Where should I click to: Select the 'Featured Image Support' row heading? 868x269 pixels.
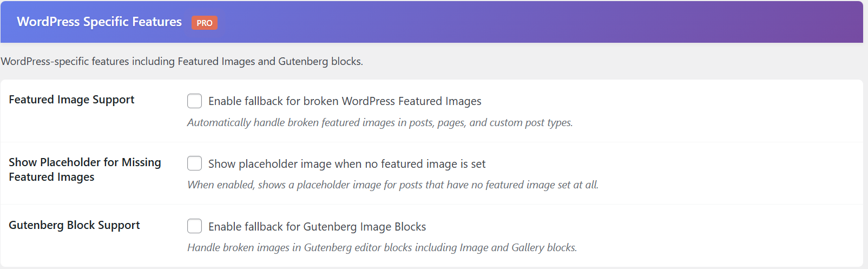click(x=71, y=100)
